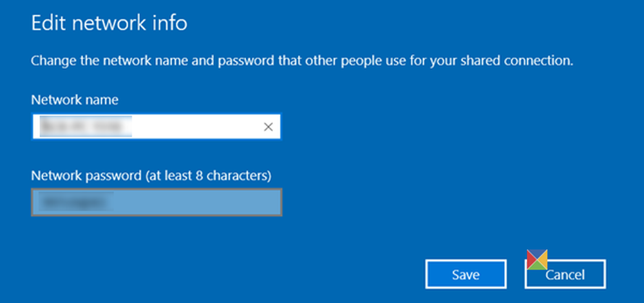
Task: Click the word "Change" starting the description
Action: pos(51,62)
